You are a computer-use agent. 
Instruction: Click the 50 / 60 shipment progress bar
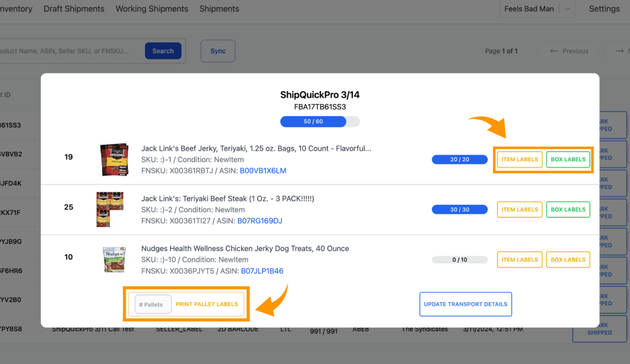pyautogui.click(x=320, y=122)
